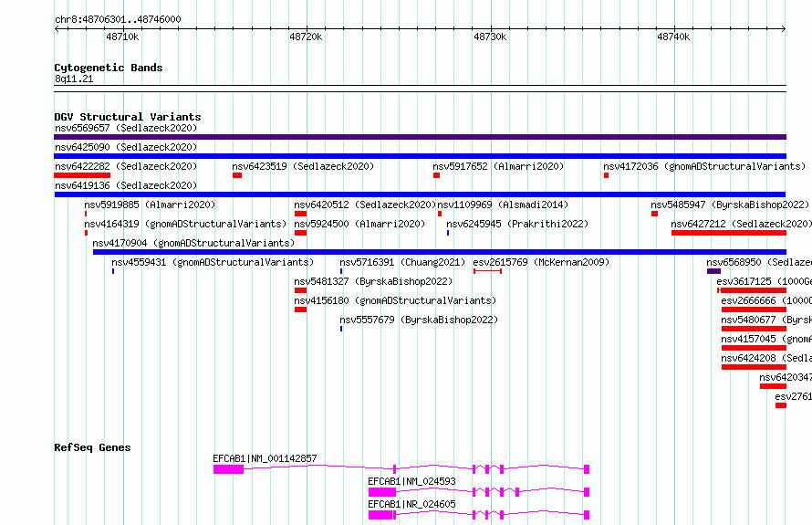Select the nsv5480677 red variant bar
The image size is (812, 525).
(x=754, y=329)
